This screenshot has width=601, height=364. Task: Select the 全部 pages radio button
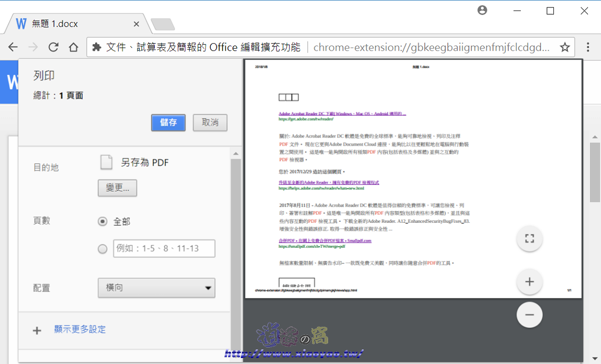click(103, 221)
